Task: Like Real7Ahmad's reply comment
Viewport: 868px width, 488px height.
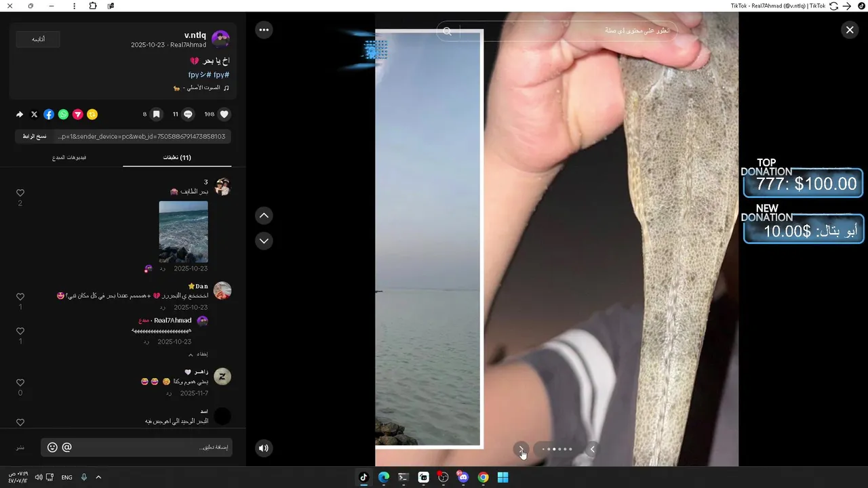Action: pyautogui.click(x=20, y=331)
